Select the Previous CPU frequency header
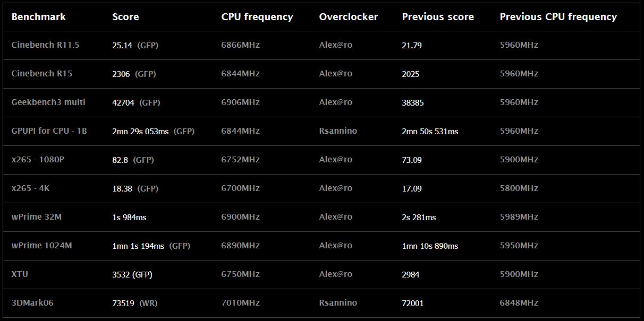The width and height of the screenshot is (644, 321). (558, 16)
